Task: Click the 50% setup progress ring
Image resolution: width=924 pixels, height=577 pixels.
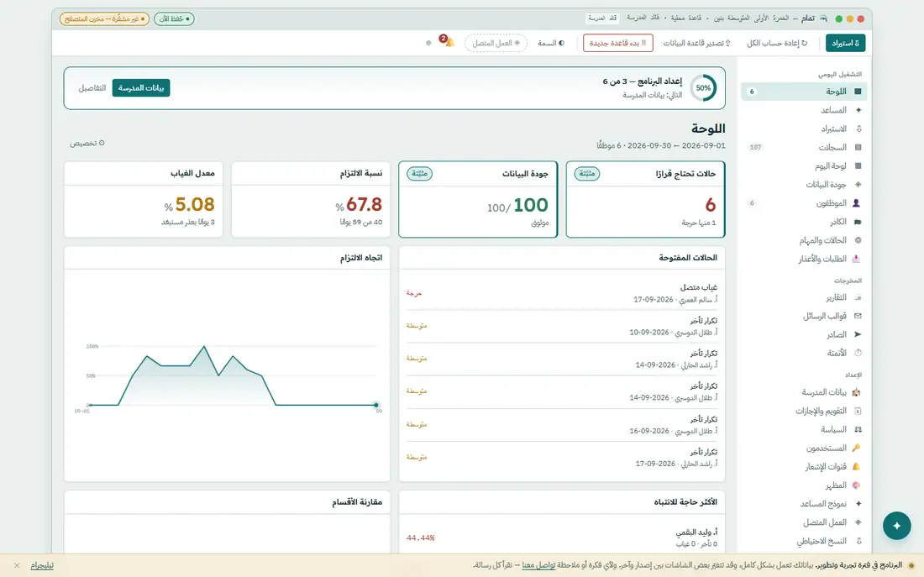Action: pos(703,88)
